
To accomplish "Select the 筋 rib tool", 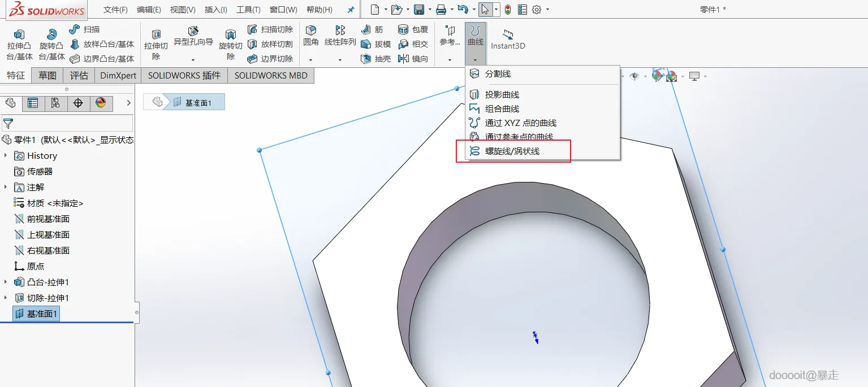I will point(372,29).
